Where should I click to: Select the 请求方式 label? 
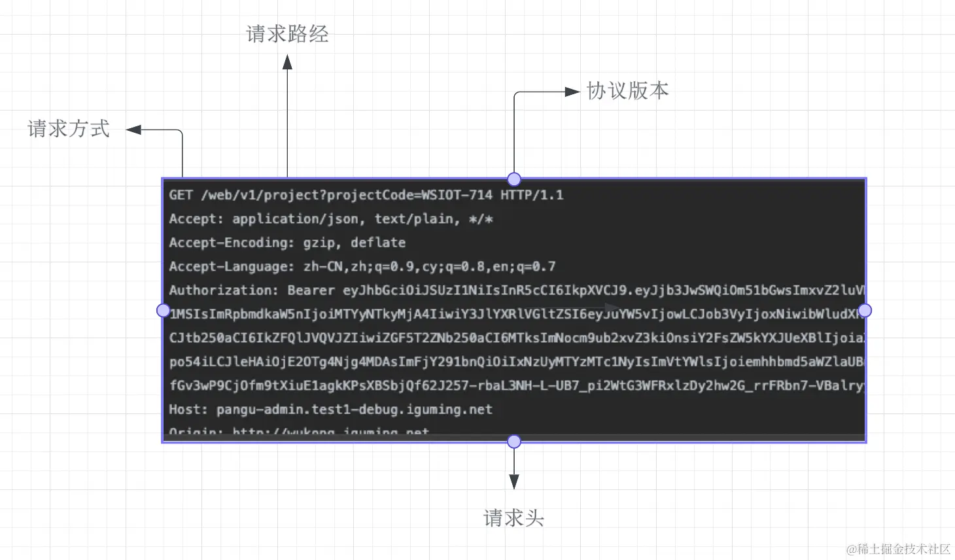tap(69, 129)
